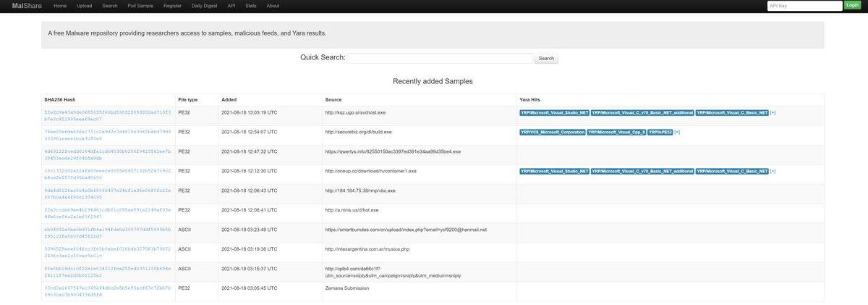Open the Daily Digest menu item

click(204, 6)
